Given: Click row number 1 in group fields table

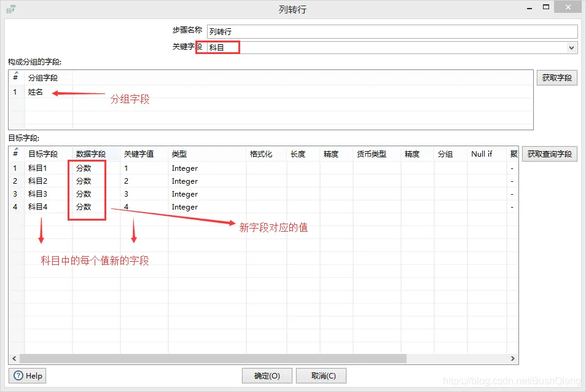Looking at the screenshot, I should pos(15,92).
